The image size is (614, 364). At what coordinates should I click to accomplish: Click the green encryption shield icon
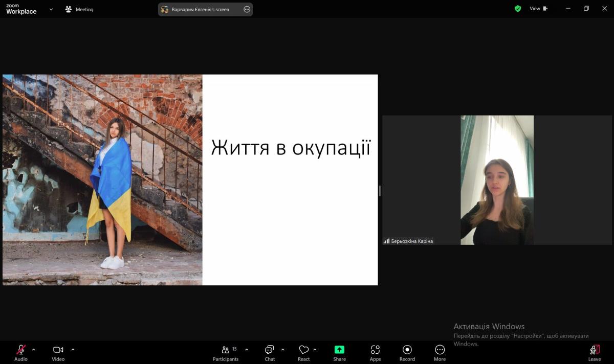click(x=518, y=9)
